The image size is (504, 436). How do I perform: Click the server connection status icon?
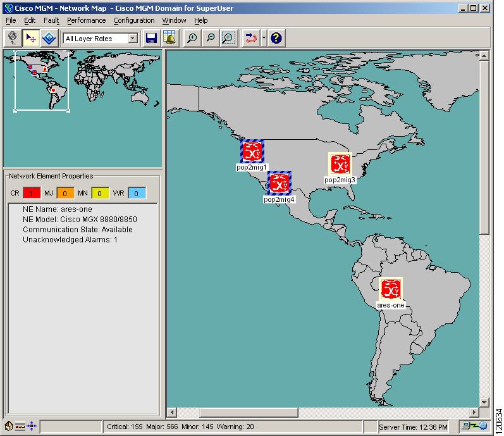[474, 426]
